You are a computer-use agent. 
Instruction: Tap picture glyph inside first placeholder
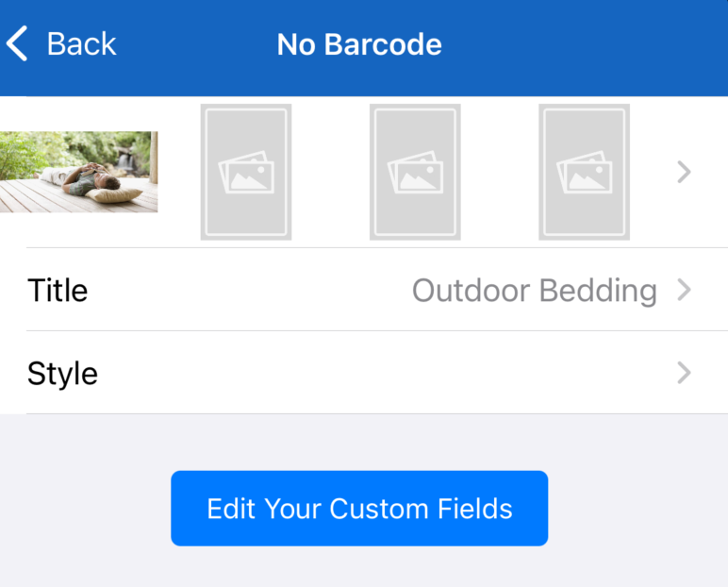click(246, 172)
